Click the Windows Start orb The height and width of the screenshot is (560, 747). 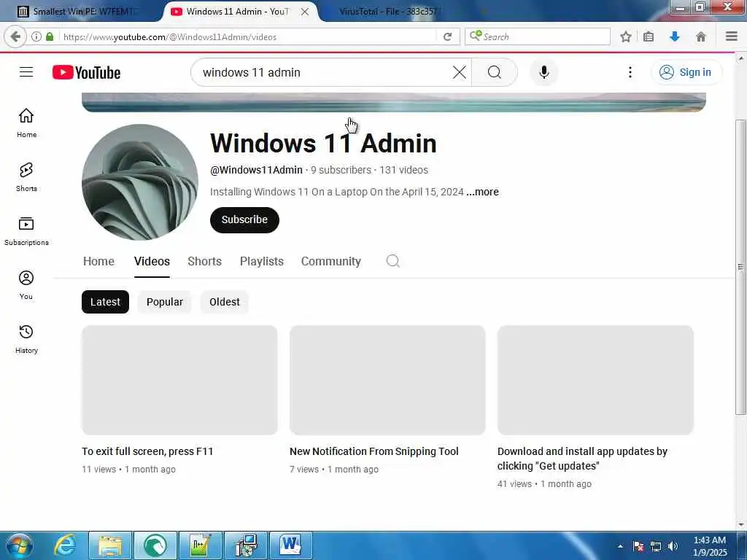[x=20, y=545]
